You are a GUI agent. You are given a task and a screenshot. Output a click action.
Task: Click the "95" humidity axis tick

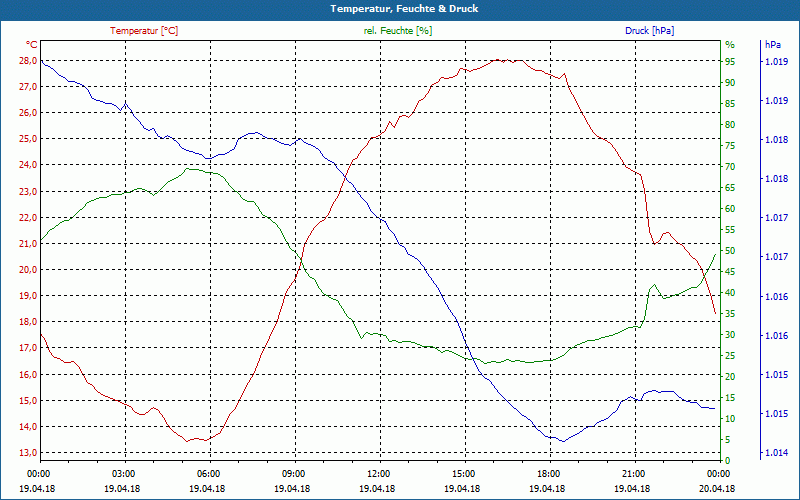coord(730,62)
